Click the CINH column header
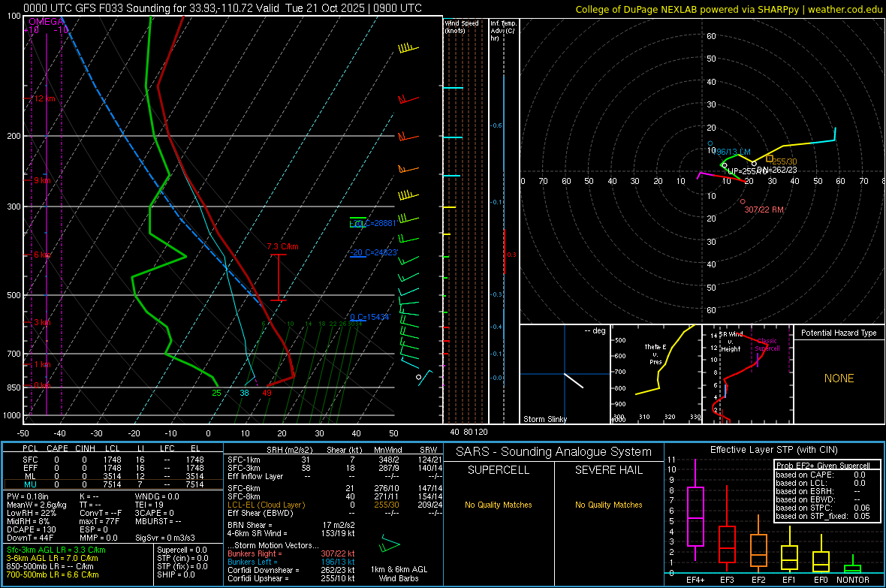 85,448
